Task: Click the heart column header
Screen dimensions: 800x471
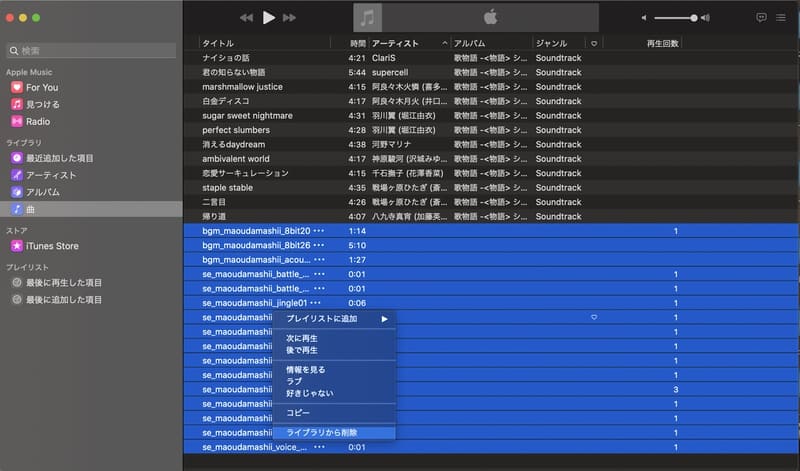Action: [x=594, y=44]
